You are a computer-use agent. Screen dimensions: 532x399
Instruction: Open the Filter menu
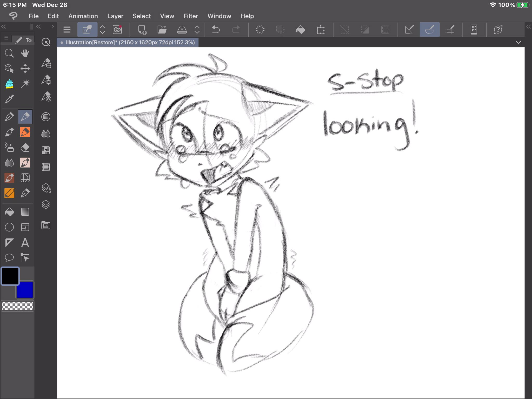point(190,16)
